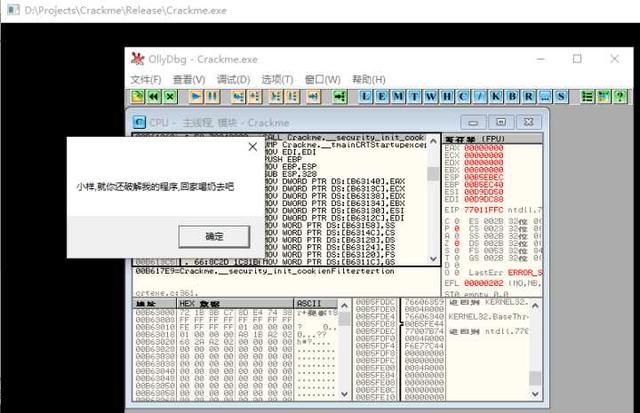
Task: Open the 调试(D) debug menu
Action: 233,79
